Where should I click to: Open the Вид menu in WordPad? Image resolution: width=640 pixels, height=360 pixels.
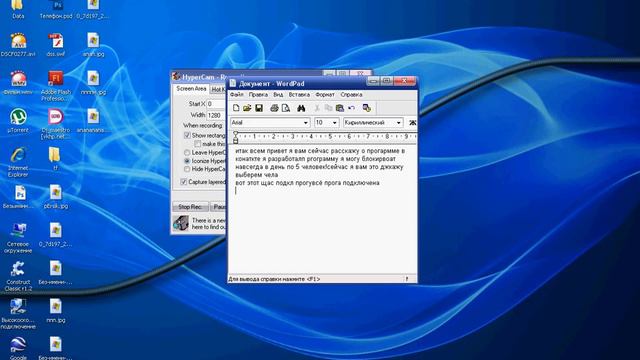point(278,95)
